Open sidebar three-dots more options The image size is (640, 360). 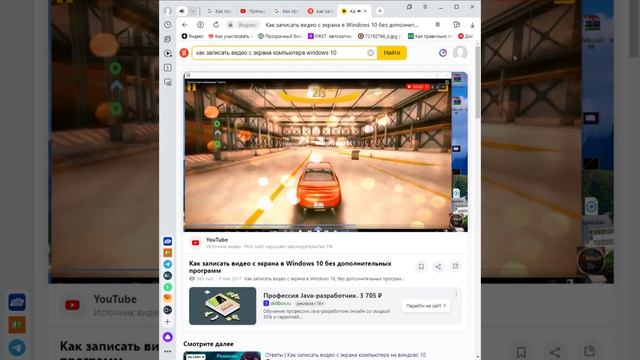tap(168, 351)
